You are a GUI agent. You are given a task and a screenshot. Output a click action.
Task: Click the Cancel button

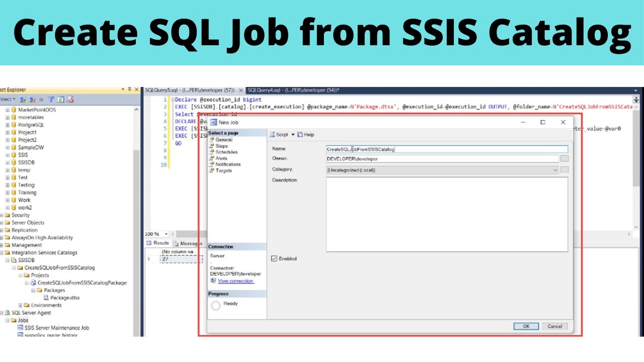(x=554, y=326)
